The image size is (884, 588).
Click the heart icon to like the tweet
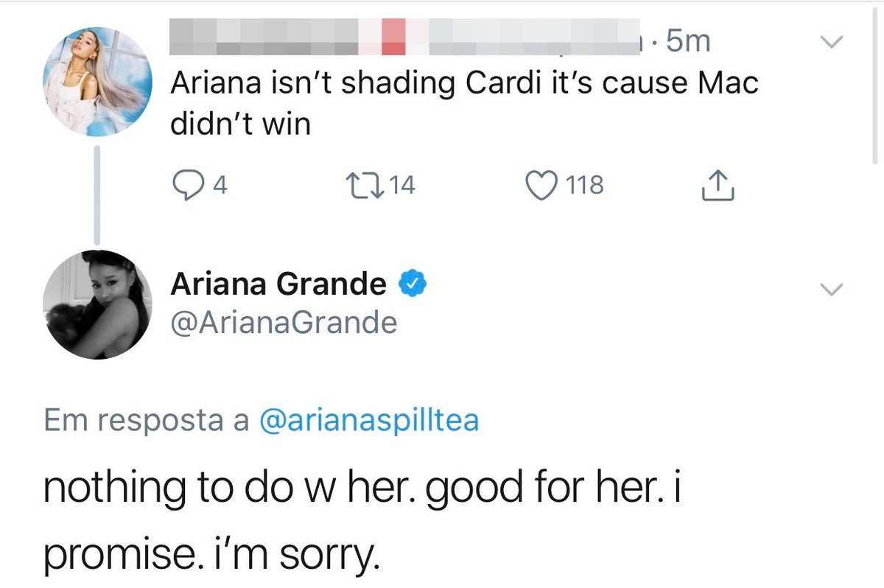point(542,185)
